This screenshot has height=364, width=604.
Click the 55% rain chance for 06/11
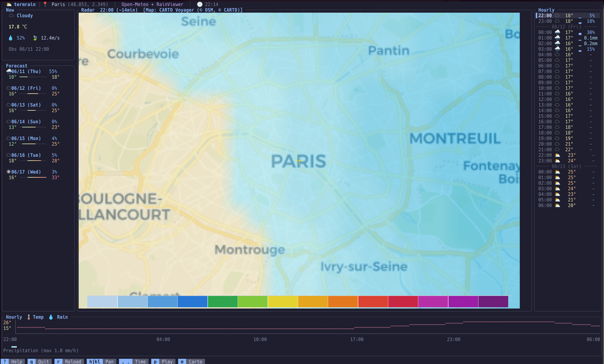click(x=53, y=71)
